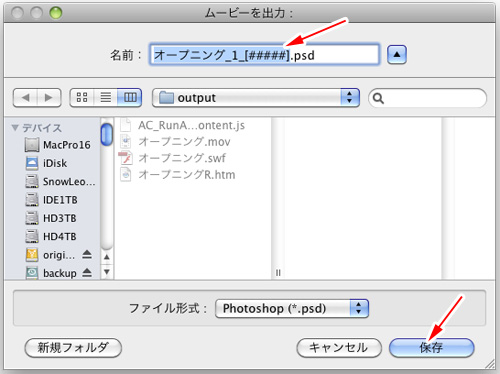Click the AC_RunA...ontent.js file
Image resolution: width=500 pixels, height=374 pixels.
pyautogui.click(x=182, y=125)
